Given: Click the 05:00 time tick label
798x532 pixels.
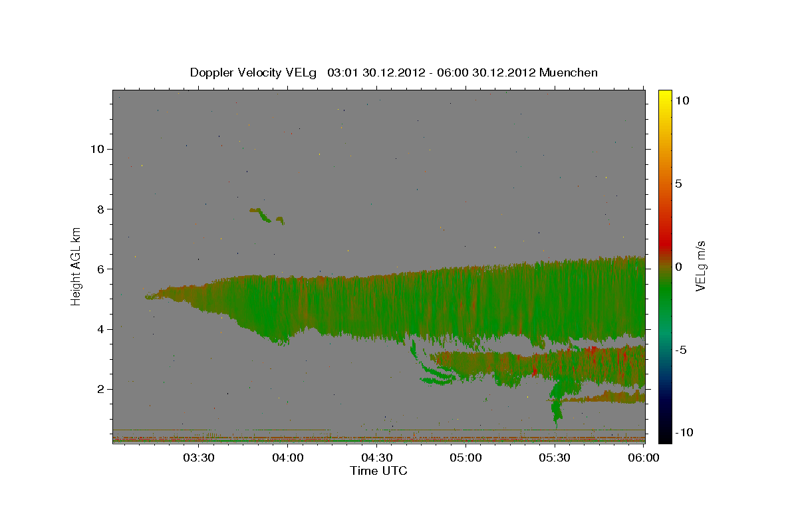Looking at the screenshot, I should point(465,458).
